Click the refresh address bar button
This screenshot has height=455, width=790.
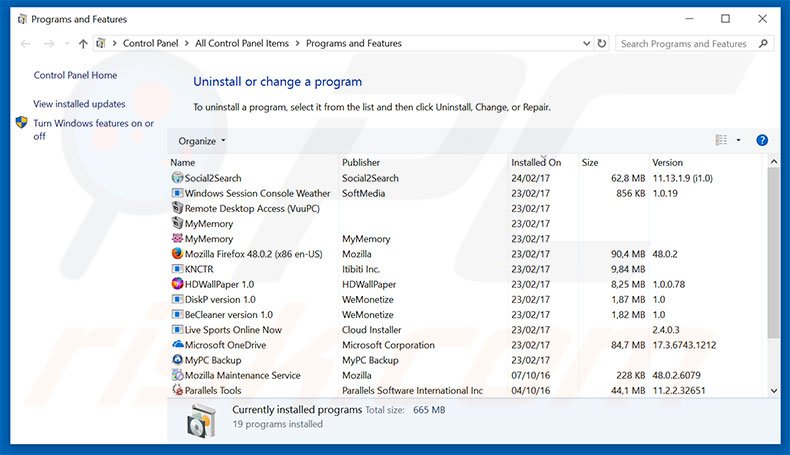click(x=602, y=43)
